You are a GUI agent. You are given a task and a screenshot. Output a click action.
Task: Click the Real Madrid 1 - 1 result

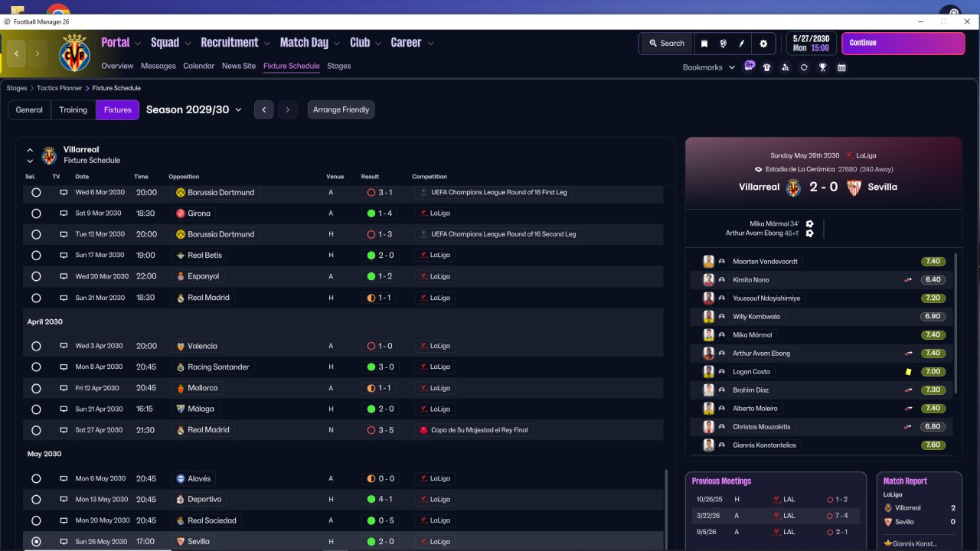click(379, 298)
